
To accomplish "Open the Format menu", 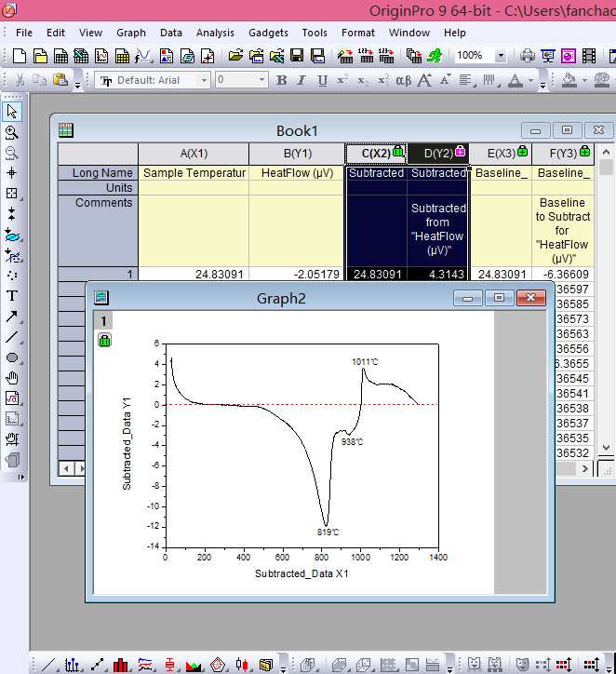I will click(358, 33).
